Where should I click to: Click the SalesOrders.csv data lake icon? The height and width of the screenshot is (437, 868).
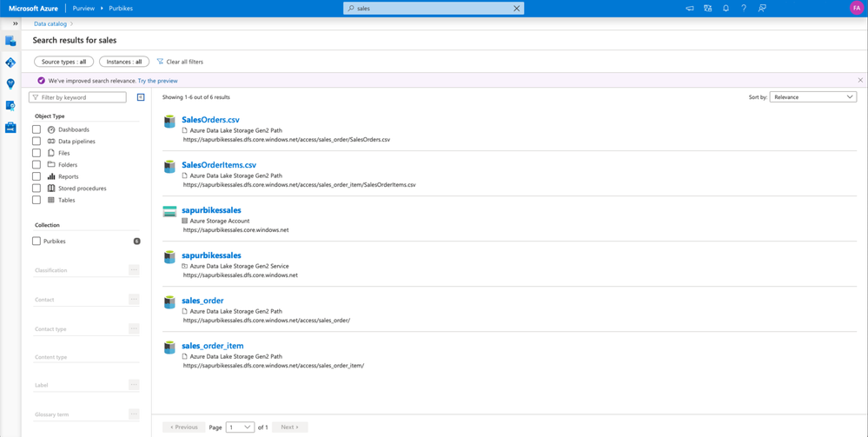pos(169,122)
